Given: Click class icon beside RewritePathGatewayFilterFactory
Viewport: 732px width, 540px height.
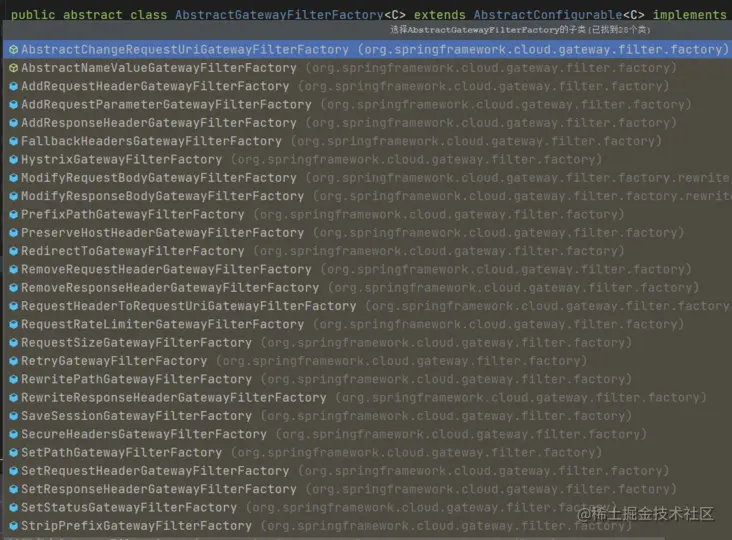Looking at the screenshot, I should pos(14,379).
